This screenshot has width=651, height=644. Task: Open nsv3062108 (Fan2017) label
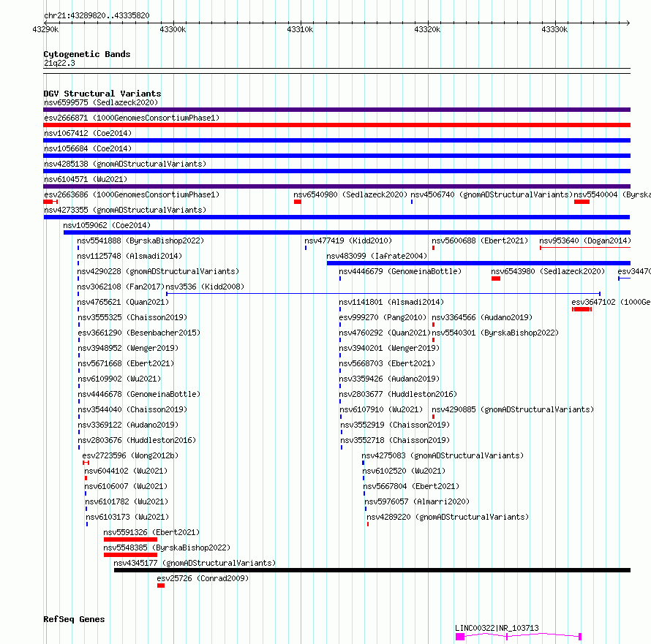pyautogui.click(x=121, y=287)
